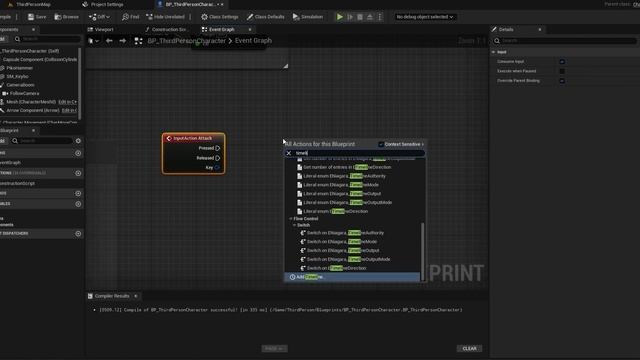This screenshot has width=640, height=360.
Task: Select Capsule Component in the tree
Action: click(x=39, y=60)
